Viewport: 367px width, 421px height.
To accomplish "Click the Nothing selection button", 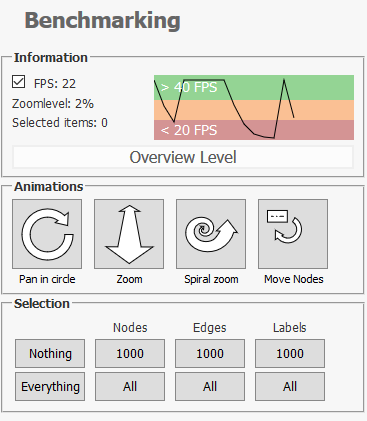I will pyautogui.click(x=50, y=353).
